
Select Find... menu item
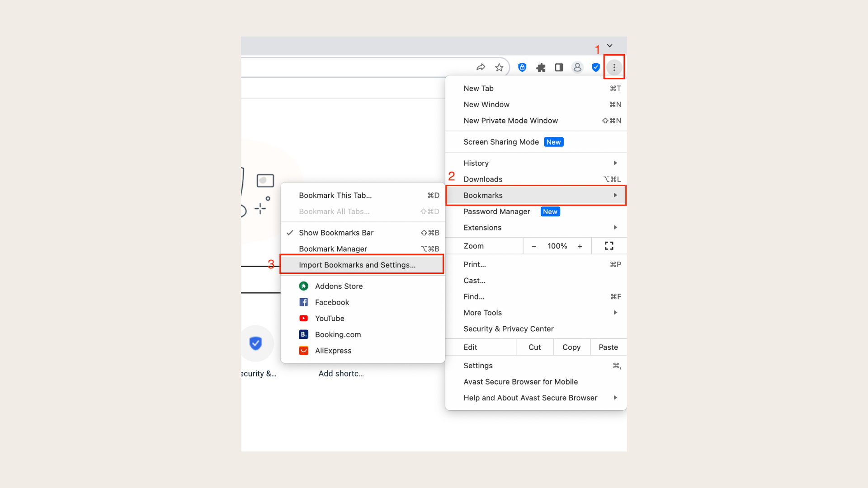pos(536,297)
